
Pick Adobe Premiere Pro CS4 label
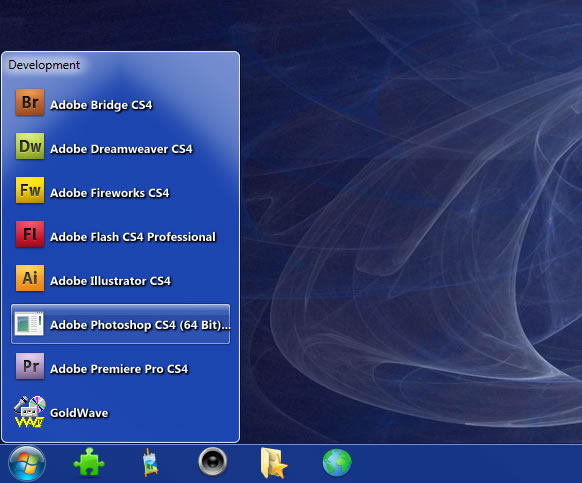pos(119,369)
